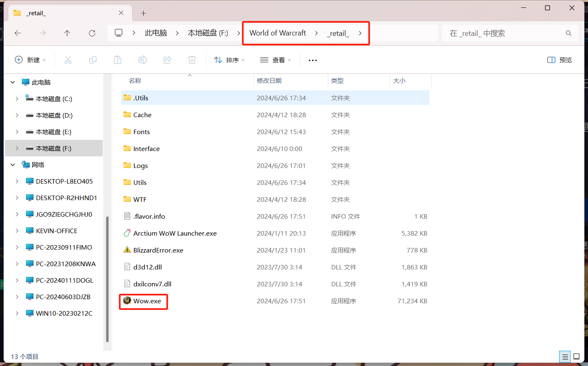
Task: Select the Arctium WoW Launcher.exe icon
Action: coord(127,233)
